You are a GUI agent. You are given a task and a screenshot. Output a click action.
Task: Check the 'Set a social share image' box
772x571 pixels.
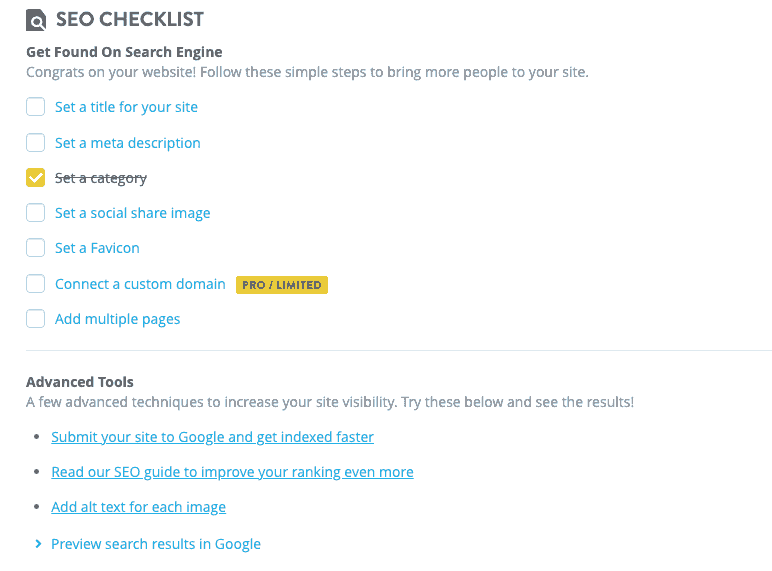pyautogui.click(x=36, y=213)
